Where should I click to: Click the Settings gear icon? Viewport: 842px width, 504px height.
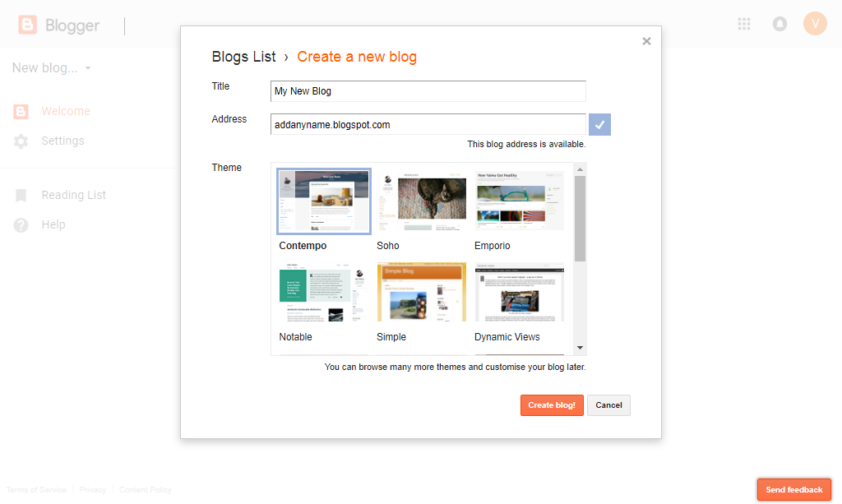point(21,141)
